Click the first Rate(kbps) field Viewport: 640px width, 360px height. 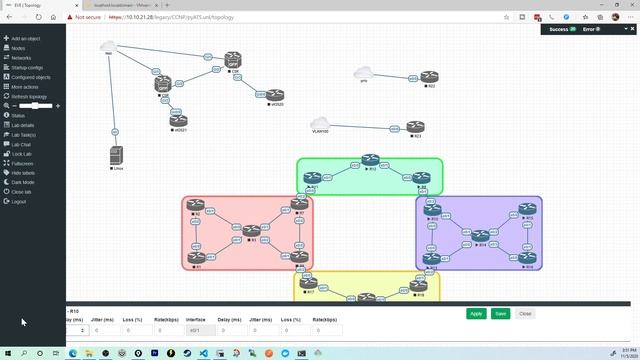[169, 330]
